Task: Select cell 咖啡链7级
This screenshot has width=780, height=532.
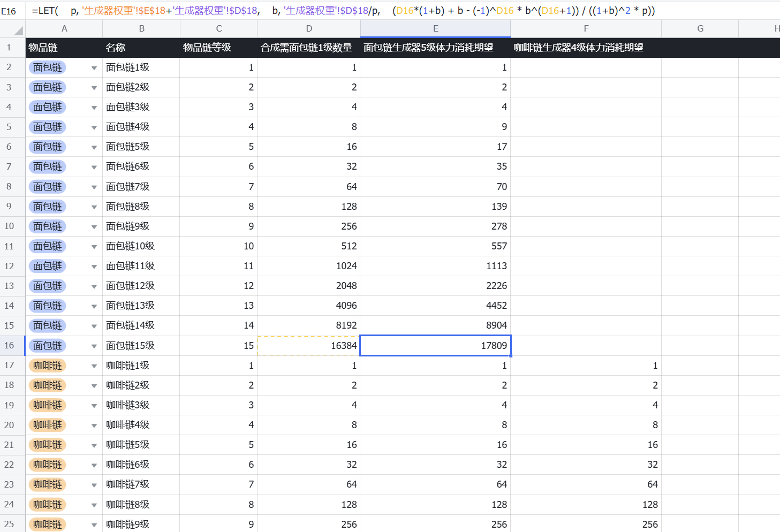Action: click(x=141, y=484)
